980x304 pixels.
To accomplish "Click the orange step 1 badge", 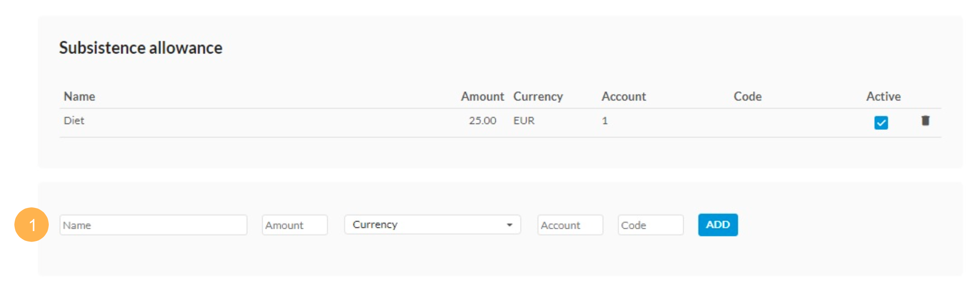I will [x=32, y=224].
